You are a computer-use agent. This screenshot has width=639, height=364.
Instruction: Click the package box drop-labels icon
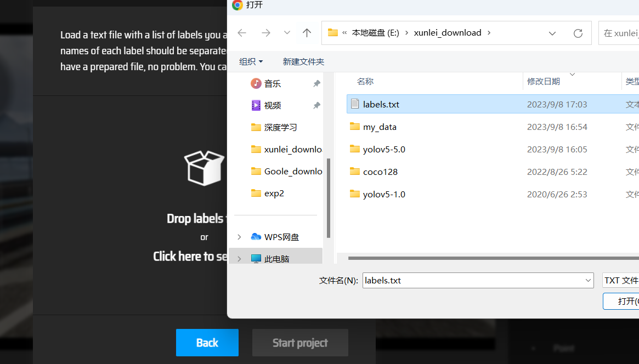(204, 168)
